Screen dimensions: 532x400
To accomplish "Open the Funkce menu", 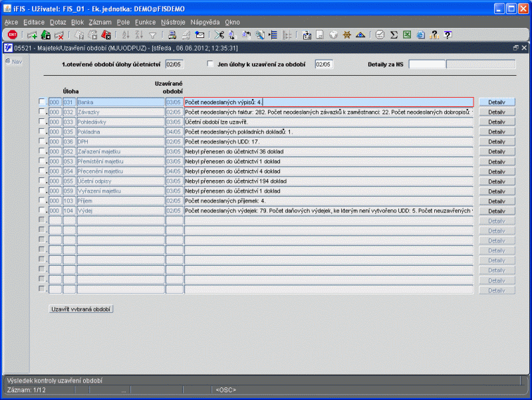I will 145,22.
